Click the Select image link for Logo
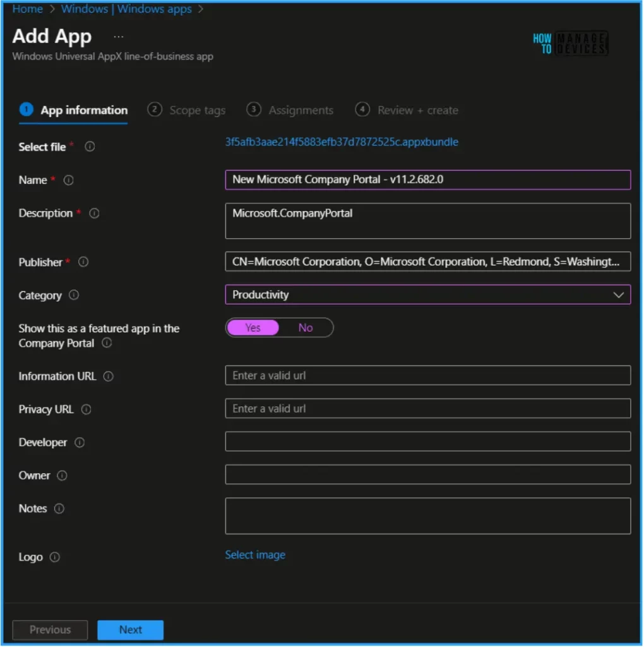The image size is (644, 647). click(x=255, y=555)
